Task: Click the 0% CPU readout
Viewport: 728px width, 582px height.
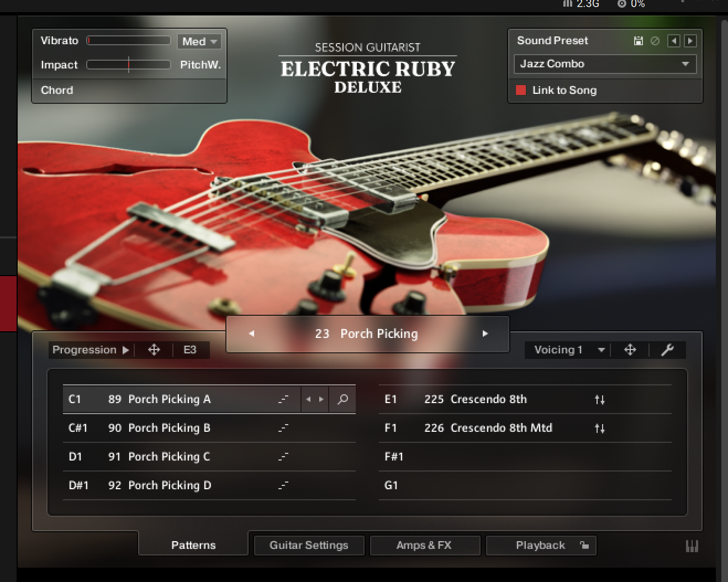Action: click(x=638, y=3)
